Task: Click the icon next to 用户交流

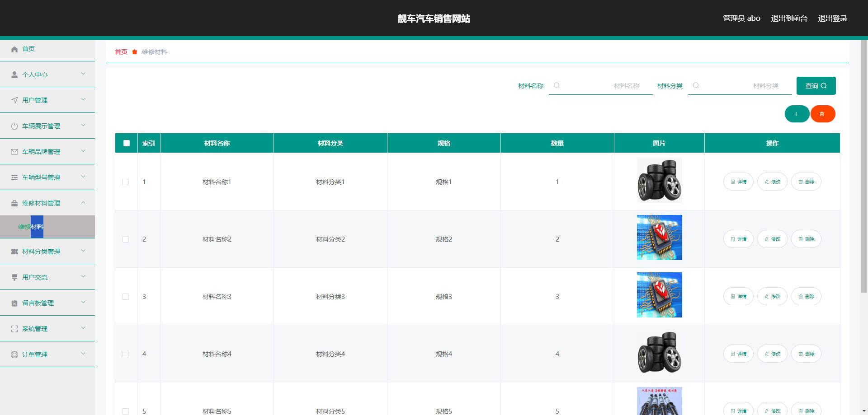Action: click(14, 278)
